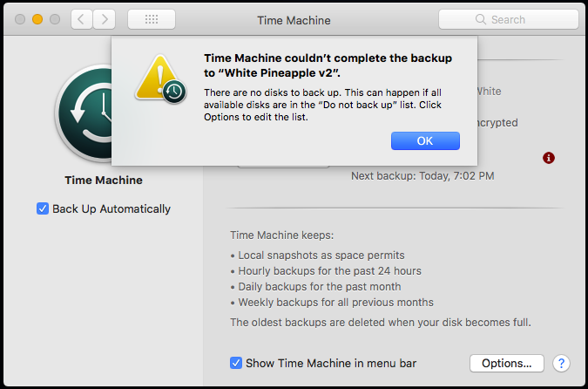588x389 pixels.
Task: Go back with the left chevron button
Action: pos(82,19)
